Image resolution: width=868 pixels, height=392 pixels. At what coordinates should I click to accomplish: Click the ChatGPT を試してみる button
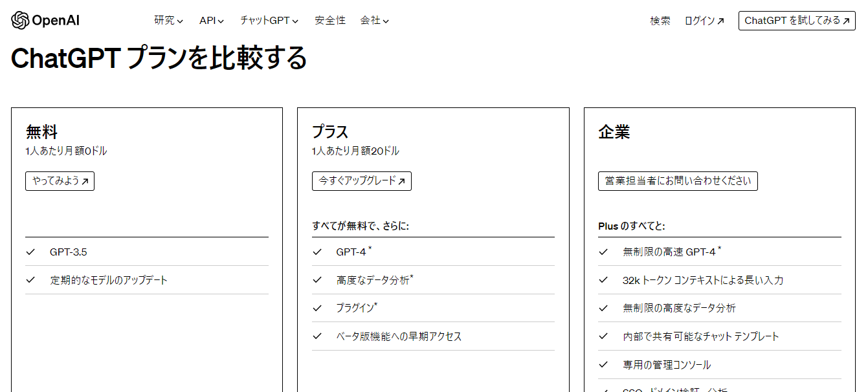pos(797,21)
